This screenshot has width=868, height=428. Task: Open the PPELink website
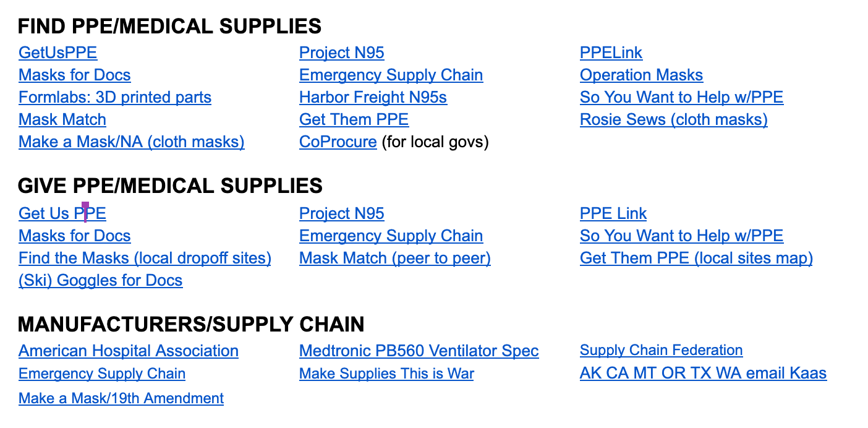tap(611, 53)
